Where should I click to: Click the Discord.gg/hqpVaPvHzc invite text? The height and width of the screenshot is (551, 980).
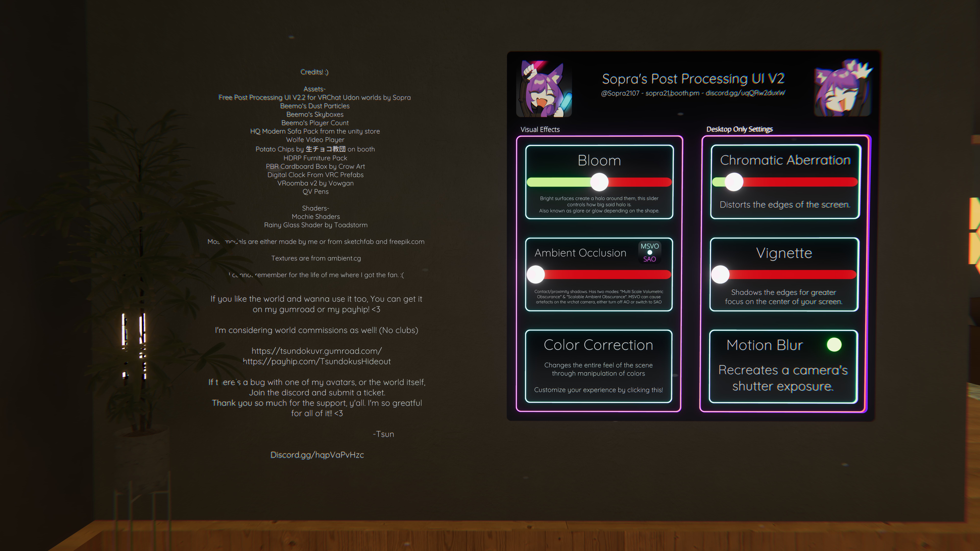(317, 455)
